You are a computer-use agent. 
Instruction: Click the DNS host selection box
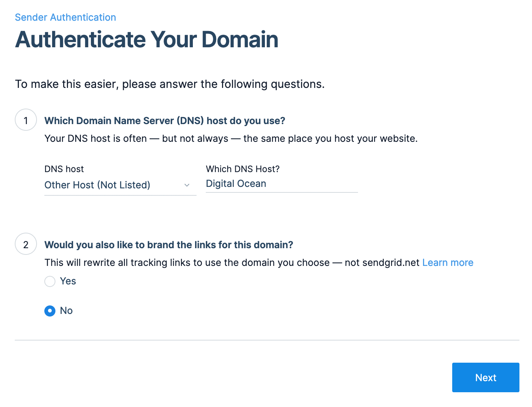click(x=120, y=185)
